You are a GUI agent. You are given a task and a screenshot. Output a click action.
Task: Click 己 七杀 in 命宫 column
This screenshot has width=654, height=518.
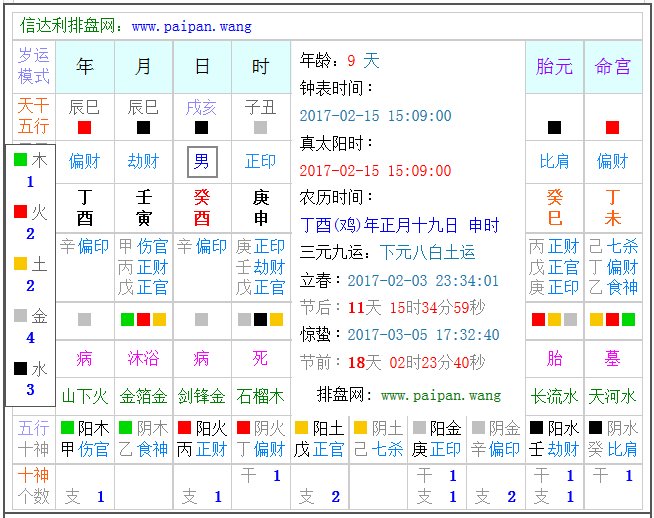pyautogui.click(x=613, y=246)
